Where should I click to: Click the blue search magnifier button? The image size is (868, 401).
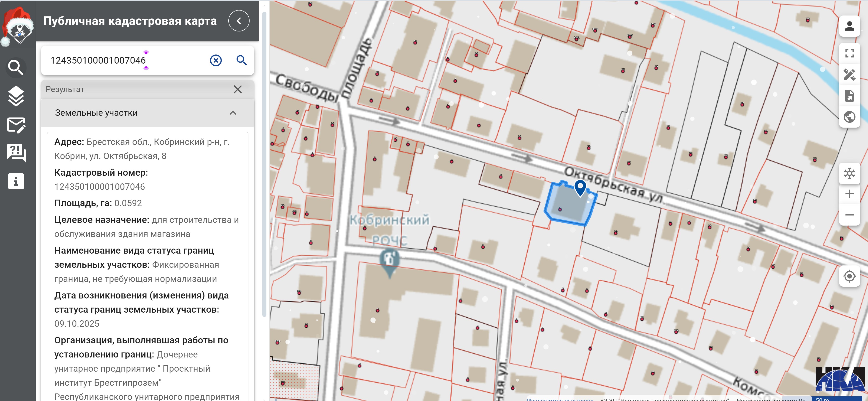[241, 60]
